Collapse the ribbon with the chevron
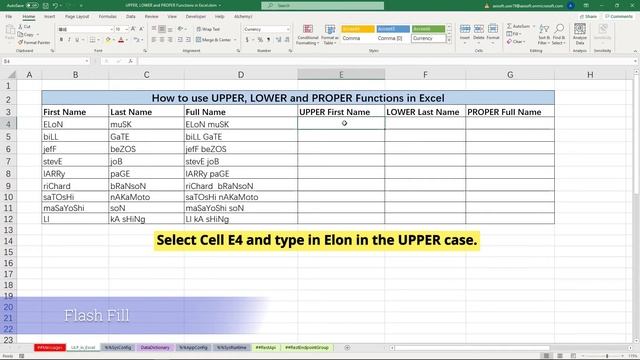640x360 pixels. point(635,51)
